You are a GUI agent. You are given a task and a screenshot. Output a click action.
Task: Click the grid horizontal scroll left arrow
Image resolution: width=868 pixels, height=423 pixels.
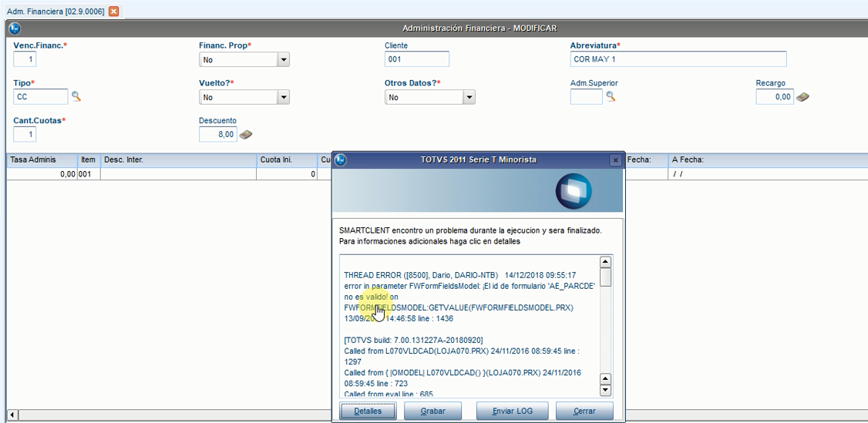click(x=12, y=415)
